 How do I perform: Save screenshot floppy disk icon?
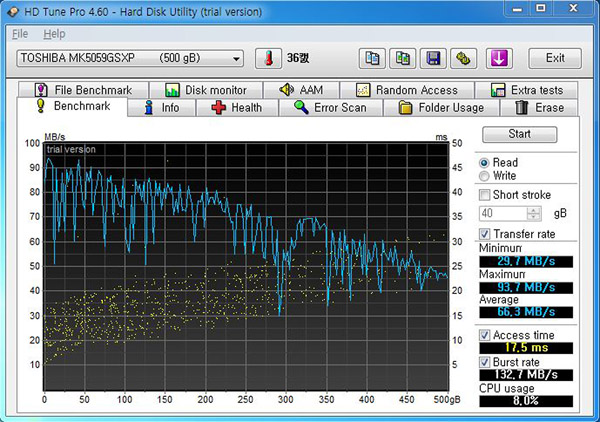(433, 59)
